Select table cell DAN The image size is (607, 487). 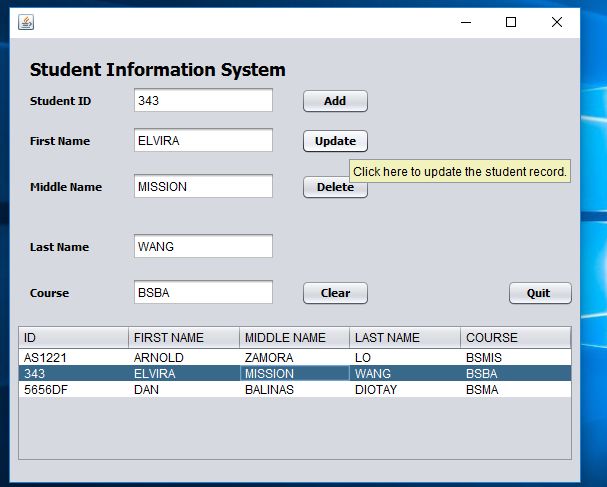184,389
